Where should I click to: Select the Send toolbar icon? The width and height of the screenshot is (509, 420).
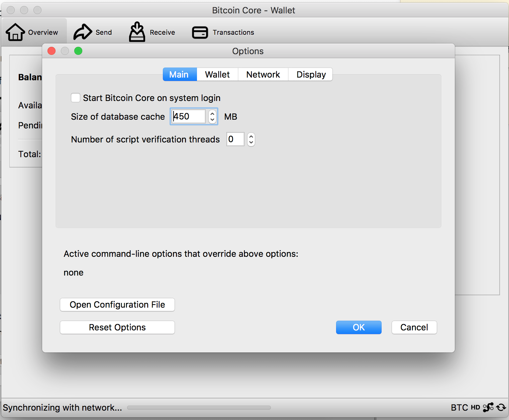pyautogui.click(x=82, y=31)
